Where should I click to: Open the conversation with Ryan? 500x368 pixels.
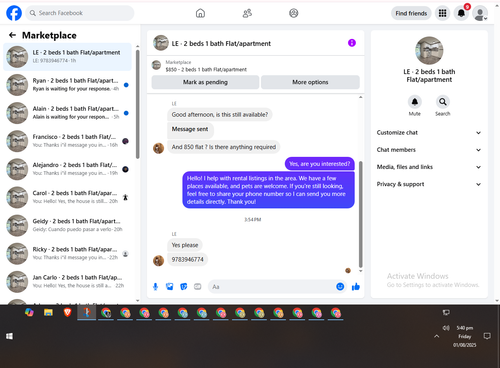68,85
